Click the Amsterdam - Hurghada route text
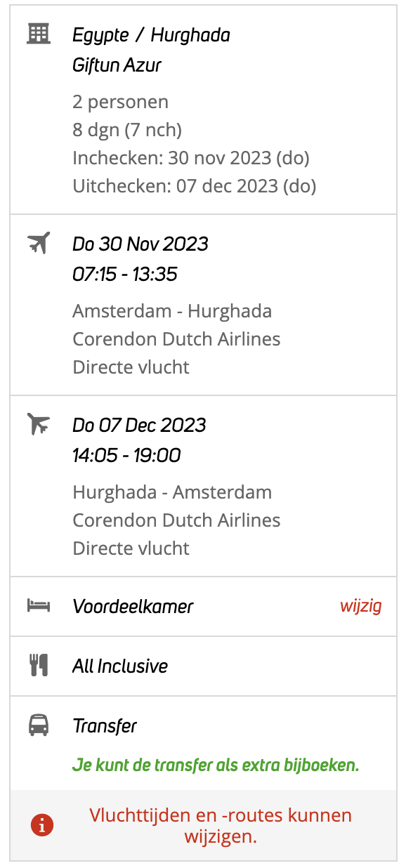Screen dimensions: 406x868 [x=172, y=310]
